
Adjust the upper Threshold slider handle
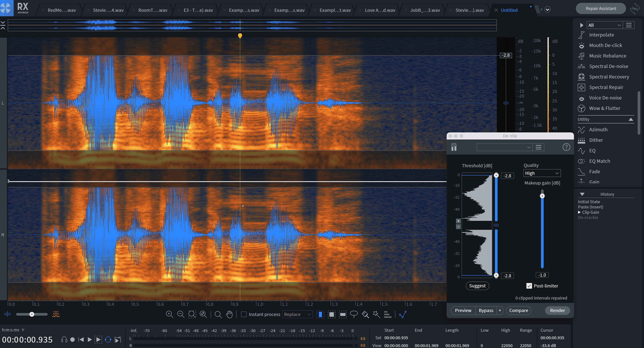[496, 175]
